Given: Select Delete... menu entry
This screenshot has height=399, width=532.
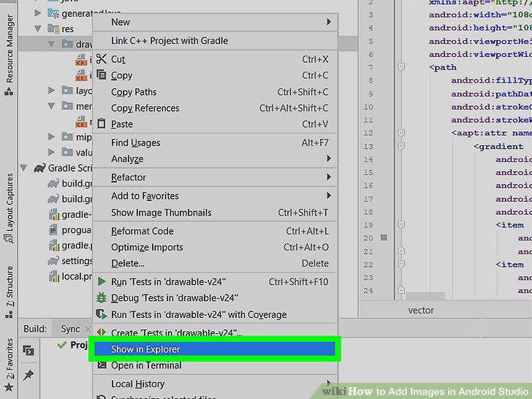Looking at the screenshot, I should point(214,263).
